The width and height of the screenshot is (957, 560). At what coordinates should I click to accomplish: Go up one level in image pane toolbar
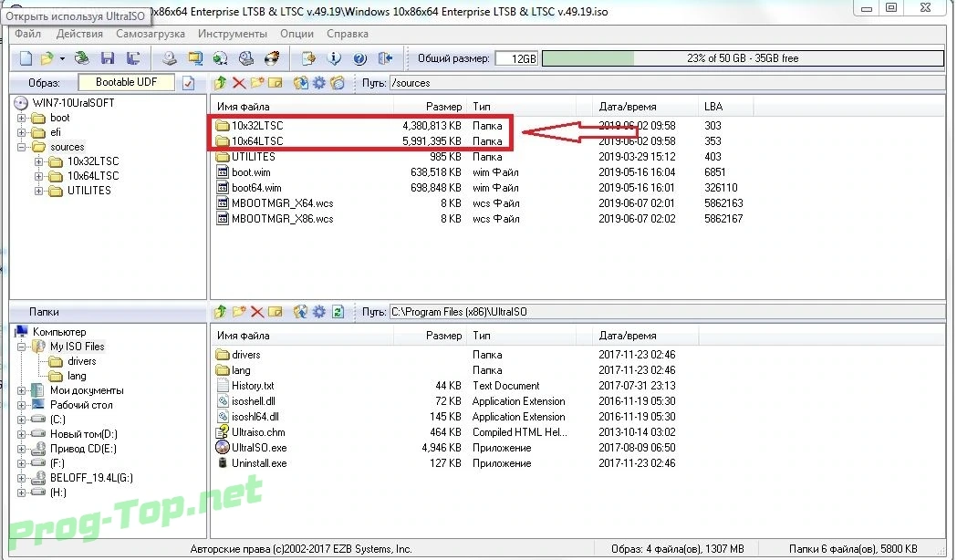(x=221, y=83)
